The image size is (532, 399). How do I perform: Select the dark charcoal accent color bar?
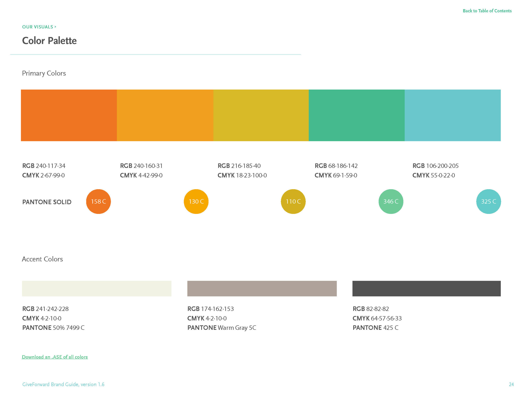pyautogui.click(x=426, y=288)
